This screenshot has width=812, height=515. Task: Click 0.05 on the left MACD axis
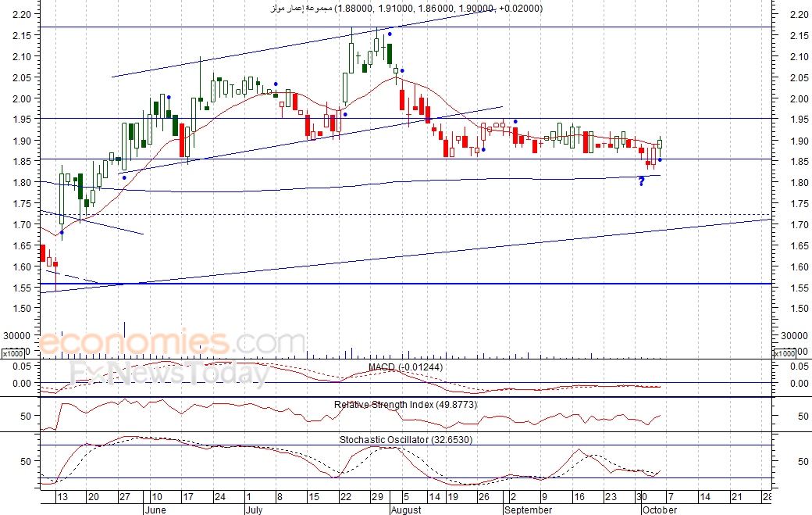point(22,367)
